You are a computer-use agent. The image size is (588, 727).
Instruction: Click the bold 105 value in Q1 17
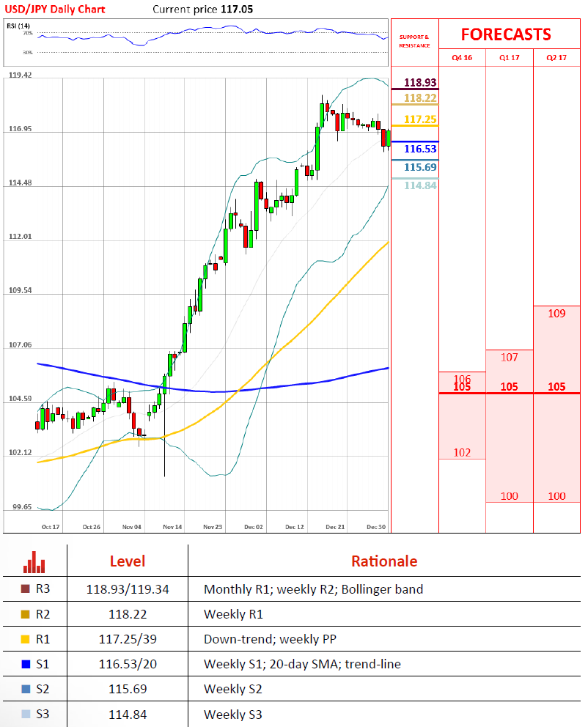coord(509,387)
